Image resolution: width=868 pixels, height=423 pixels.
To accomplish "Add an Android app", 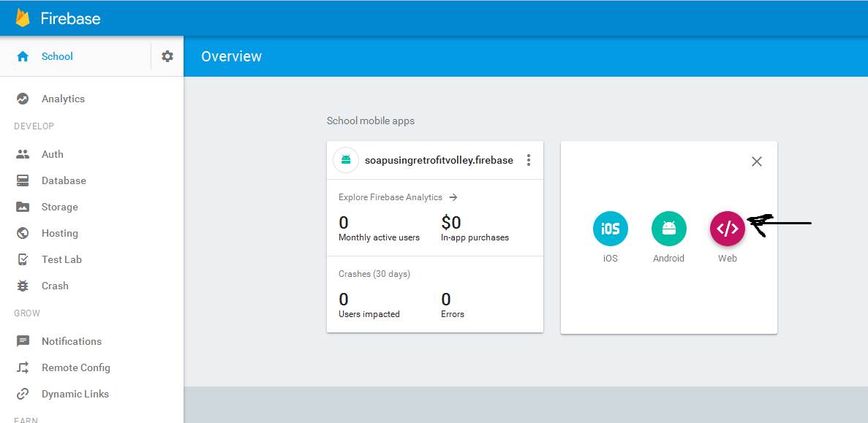I will (668, 229).
